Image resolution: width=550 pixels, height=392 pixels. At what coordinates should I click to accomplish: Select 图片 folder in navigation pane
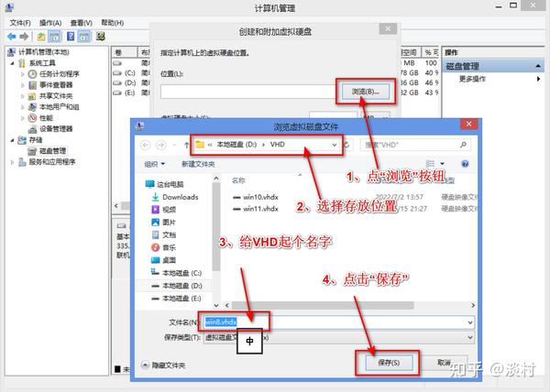[169, 222]
